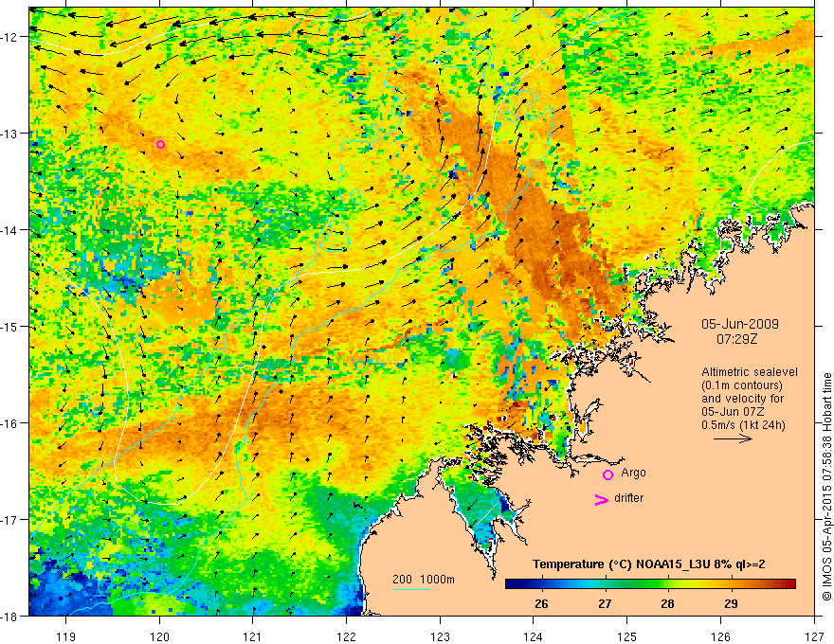Image resolution: width=834 pixels, height=644 pixels.
Task: Click latitude axis label -13
Action: [x=10, y=134]
